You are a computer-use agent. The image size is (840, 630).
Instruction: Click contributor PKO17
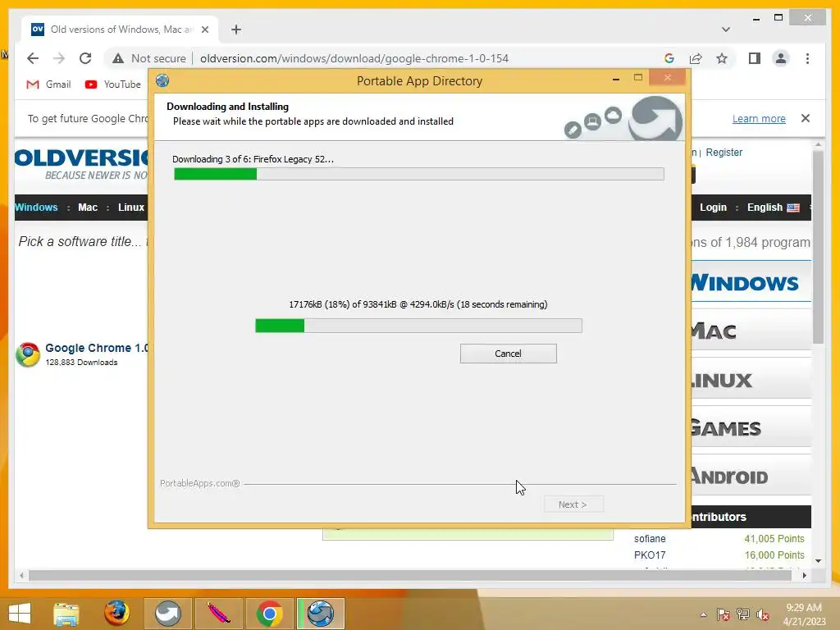pyautogui.click(x=650, y=555)
